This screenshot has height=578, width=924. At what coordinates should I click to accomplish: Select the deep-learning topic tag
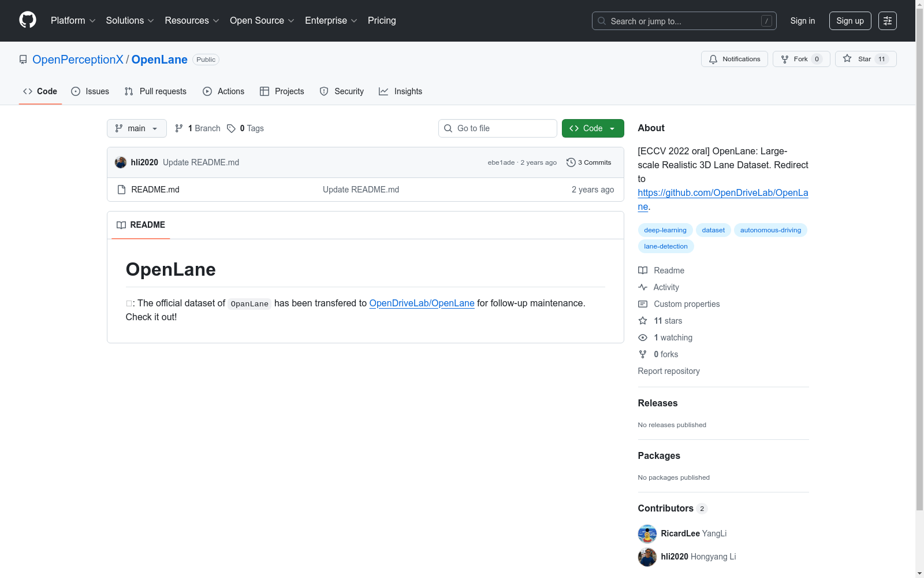(x=665, y=230)
